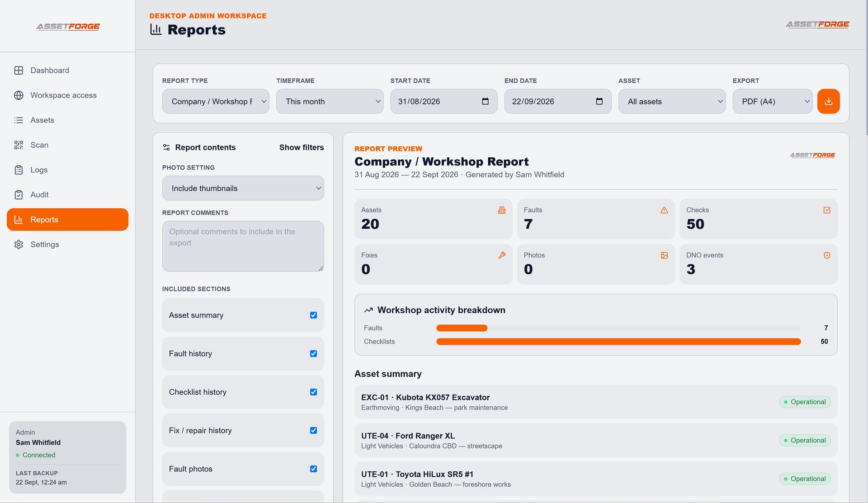Click the Audit clipboard-check icon
The width and height of the screenshot is (868, 503).
(x=19, y=195)
